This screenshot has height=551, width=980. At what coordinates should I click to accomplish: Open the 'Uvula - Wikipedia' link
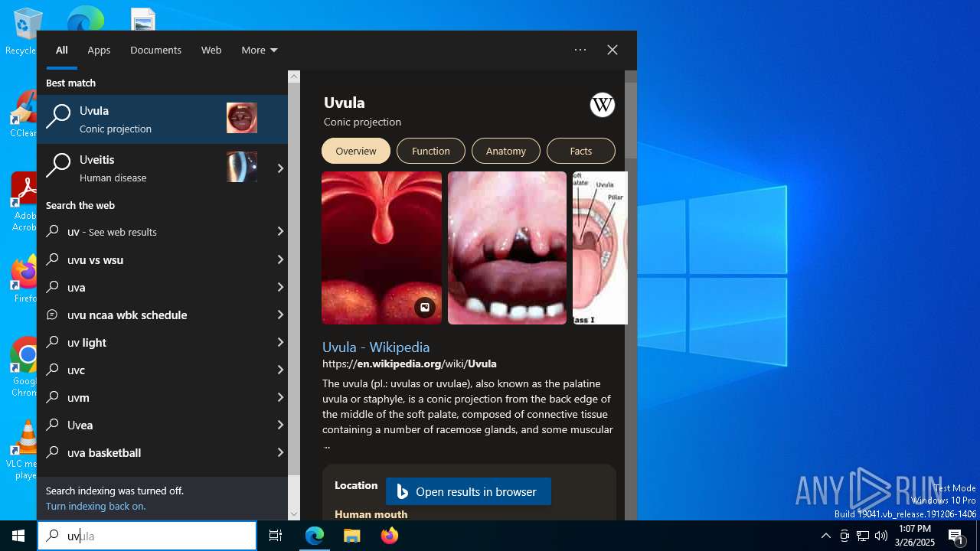click(376, 347)
